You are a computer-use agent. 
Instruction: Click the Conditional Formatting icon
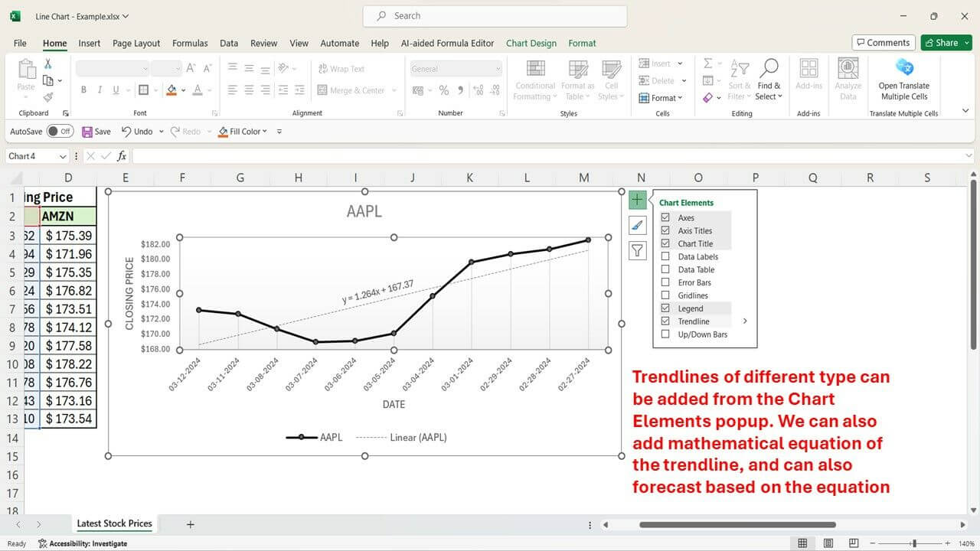click(x=535, y=68)
